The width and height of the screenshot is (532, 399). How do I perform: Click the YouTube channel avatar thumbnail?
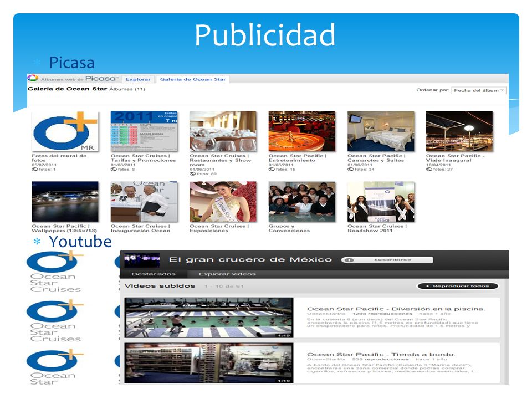(142, 260)
